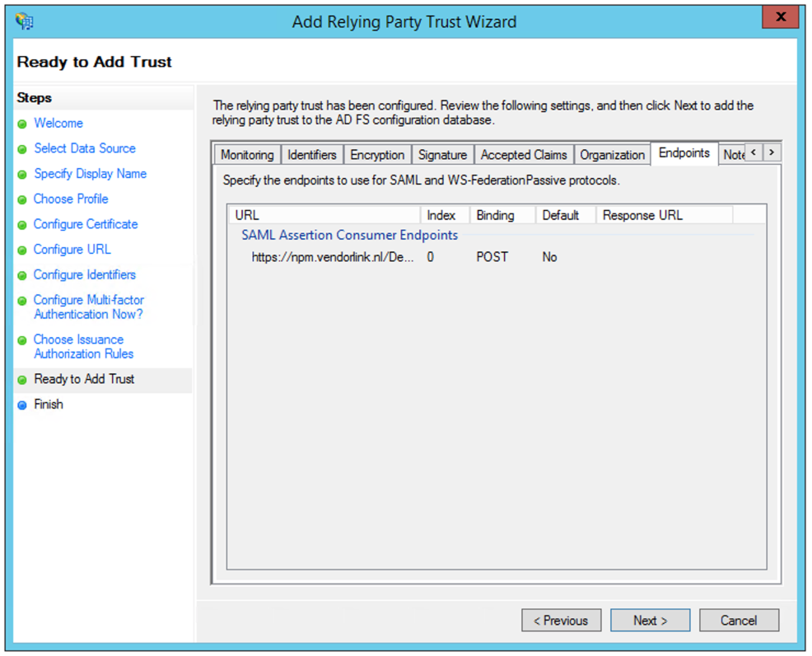This screenshot has width=812, height=656.
Task: Select the Finish step label
Action: [x=49, y=404]
